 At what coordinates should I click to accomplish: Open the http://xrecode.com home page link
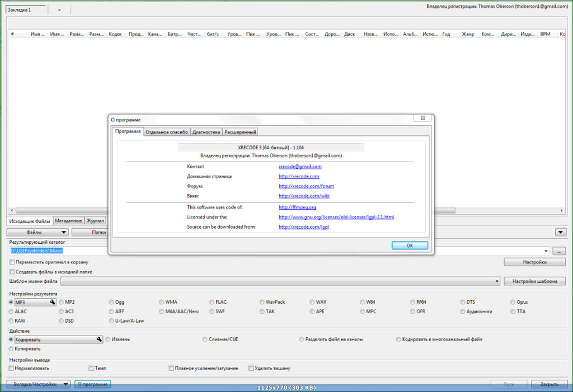[299, 177]
